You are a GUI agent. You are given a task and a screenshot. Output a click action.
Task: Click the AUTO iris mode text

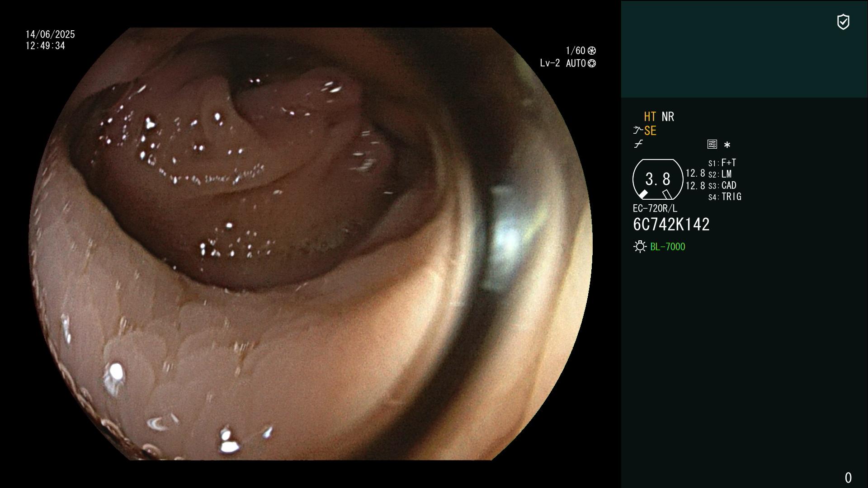pos(576,63)
